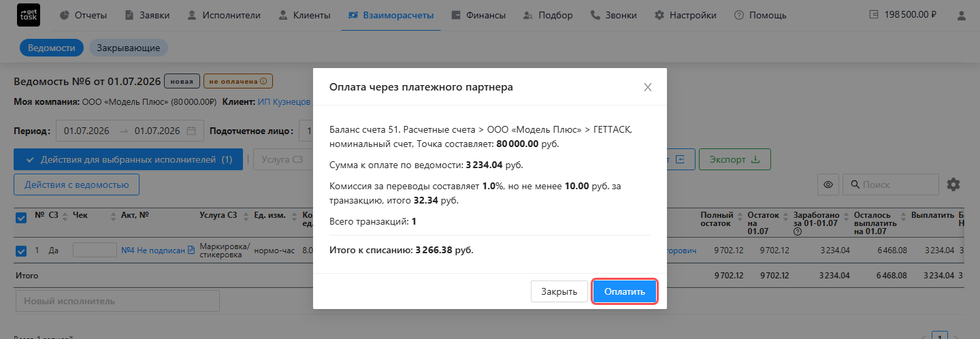Open the 'ИП Кузнецов' client link

(284, 102)
